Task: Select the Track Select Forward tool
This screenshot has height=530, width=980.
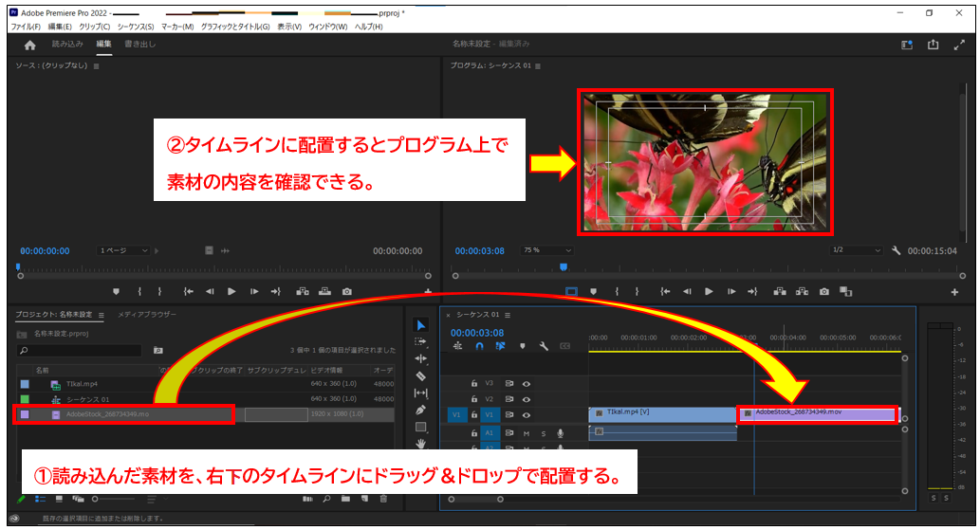Action: click(420, 342)
